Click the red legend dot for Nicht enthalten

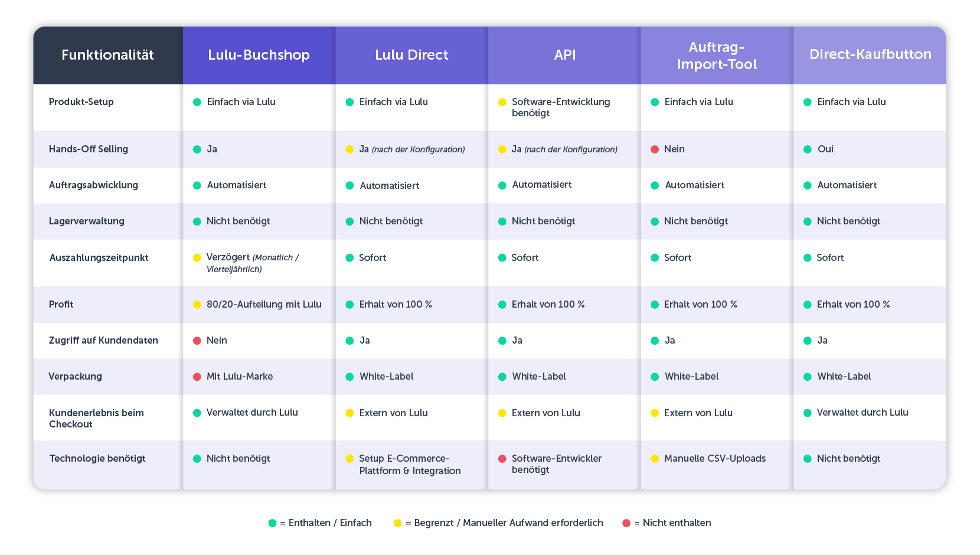click(626, 523)
